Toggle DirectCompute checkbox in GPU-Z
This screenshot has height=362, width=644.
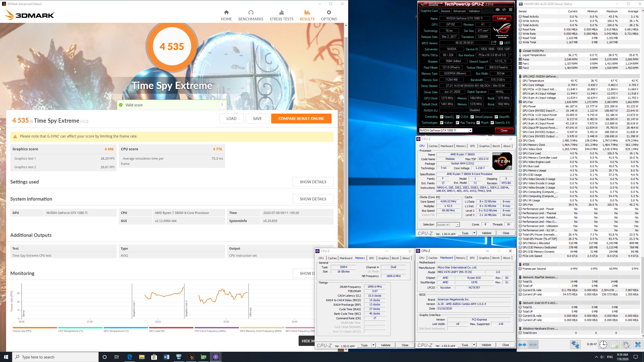tap(472, 117)
